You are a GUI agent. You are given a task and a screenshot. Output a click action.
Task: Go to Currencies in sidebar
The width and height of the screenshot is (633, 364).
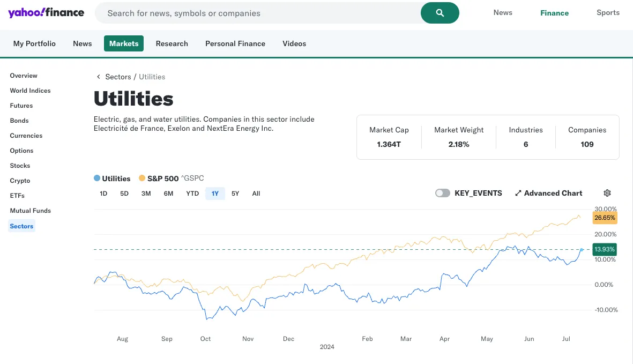tap(26, 136)
